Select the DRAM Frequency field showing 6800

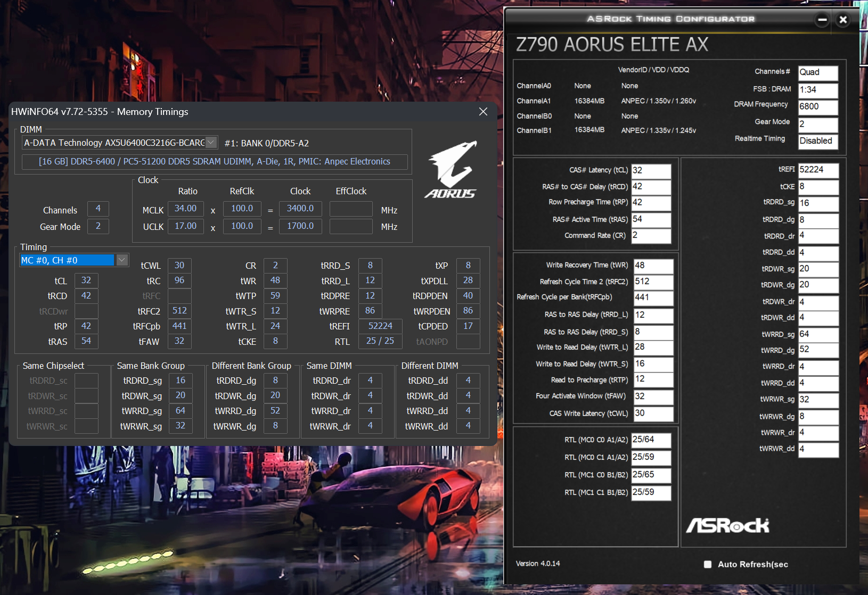(818, 107)
